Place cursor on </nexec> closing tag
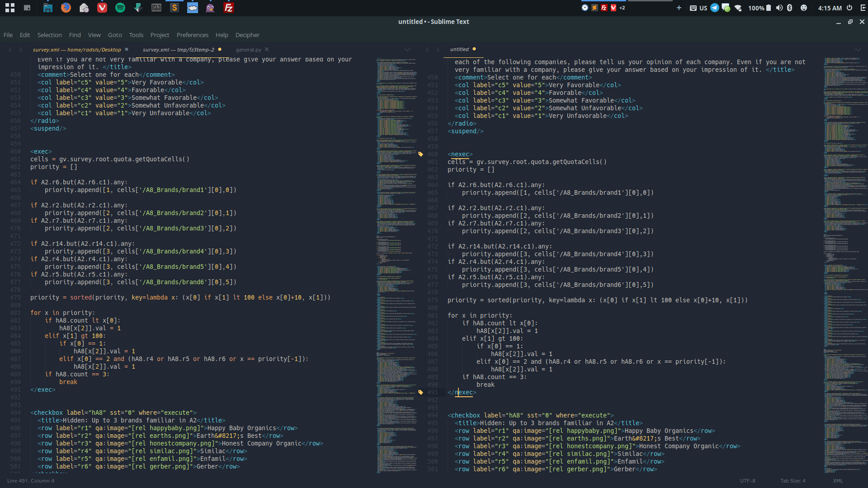The image size is (868, 488). tap(462, 392)
